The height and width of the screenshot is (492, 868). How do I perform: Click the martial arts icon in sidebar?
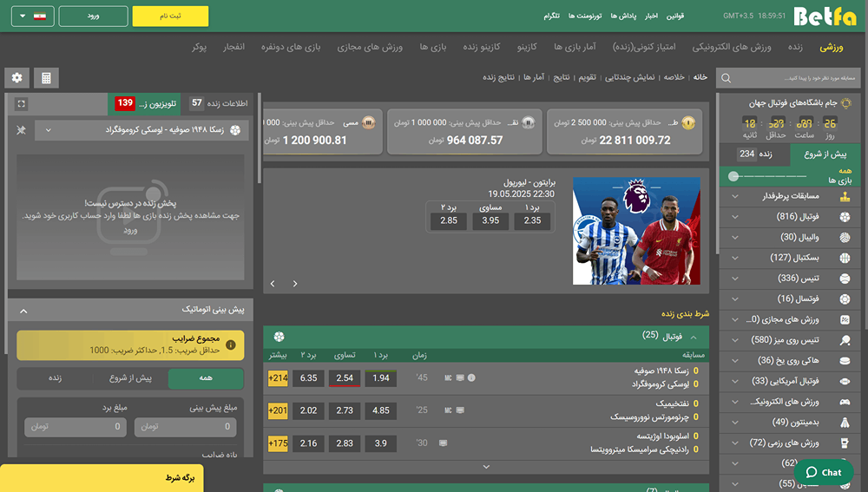[x=845, y=443]
